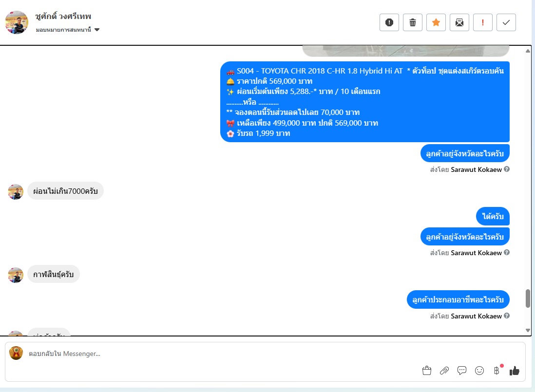Mark conversation unread with envelope icon
Viewport: 535px width, 392px height.
tap(459, 22)
